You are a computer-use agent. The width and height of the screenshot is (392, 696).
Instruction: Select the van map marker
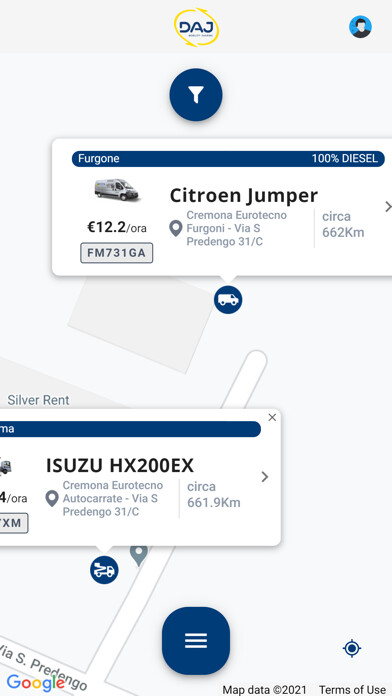click(x=228, y=300)
